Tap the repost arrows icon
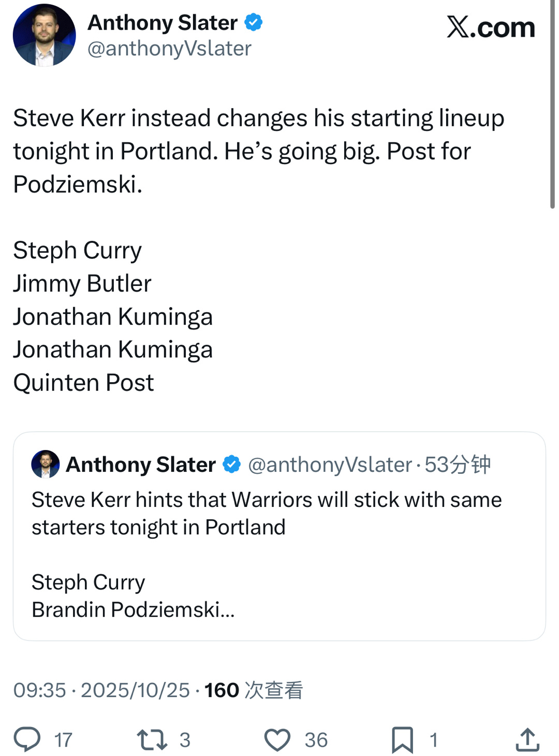The width and height of the screenshot is (559, 756). pos(152,739)
